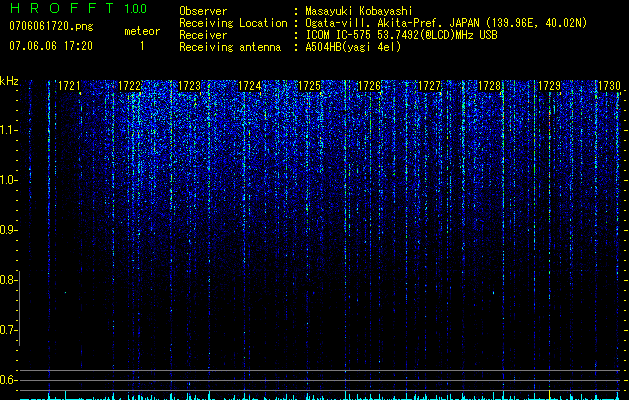Screen dimensions: 629x400
Task: Click the 1728 time marker
Action: click(x=489, y=86)
